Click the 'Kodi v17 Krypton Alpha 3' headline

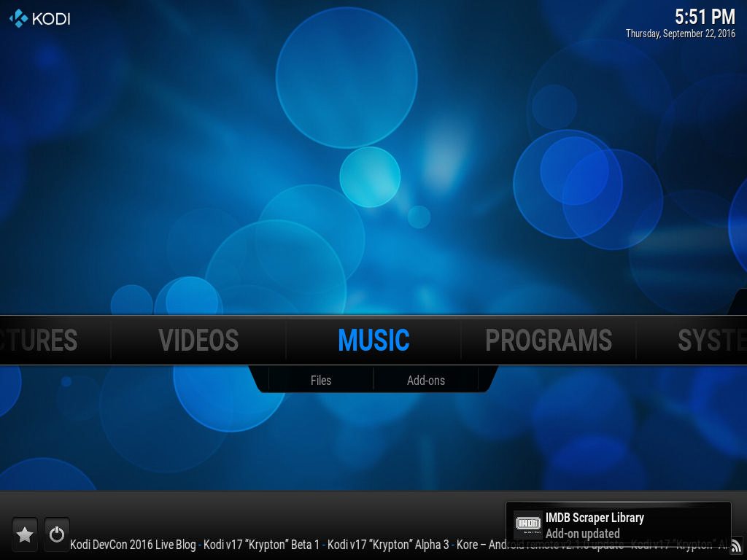388,545
